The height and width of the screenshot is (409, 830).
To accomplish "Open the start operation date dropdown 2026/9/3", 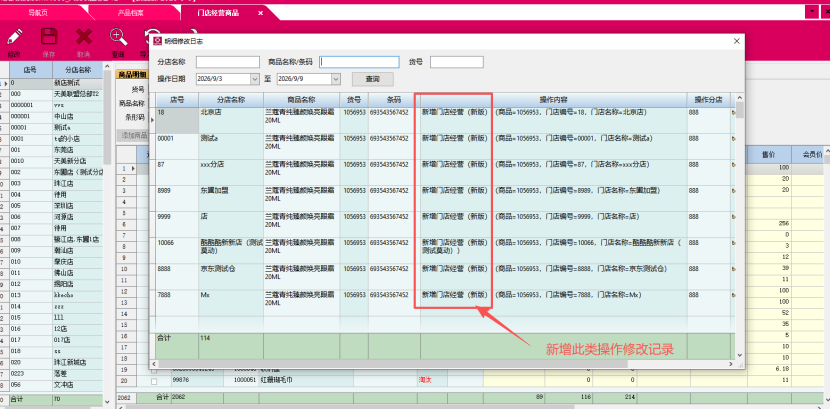I will (254, 79).
